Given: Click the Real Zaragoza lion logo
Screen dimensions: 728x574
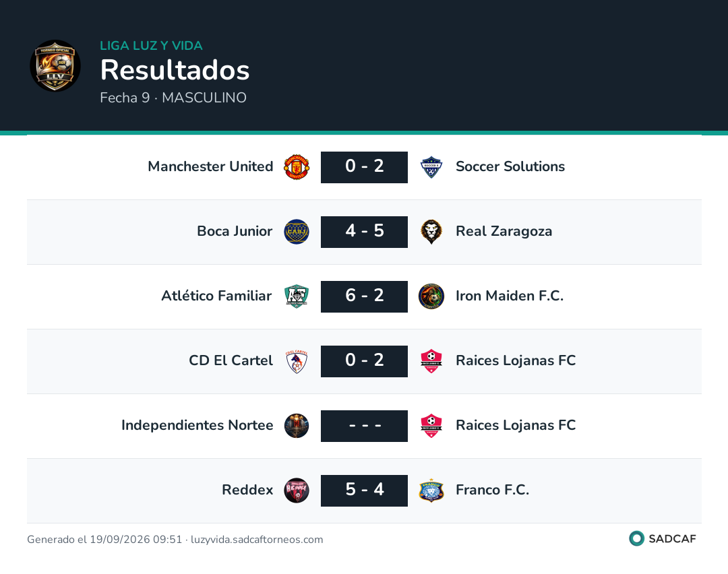Looking at the screenshot, I should point(431,232).
